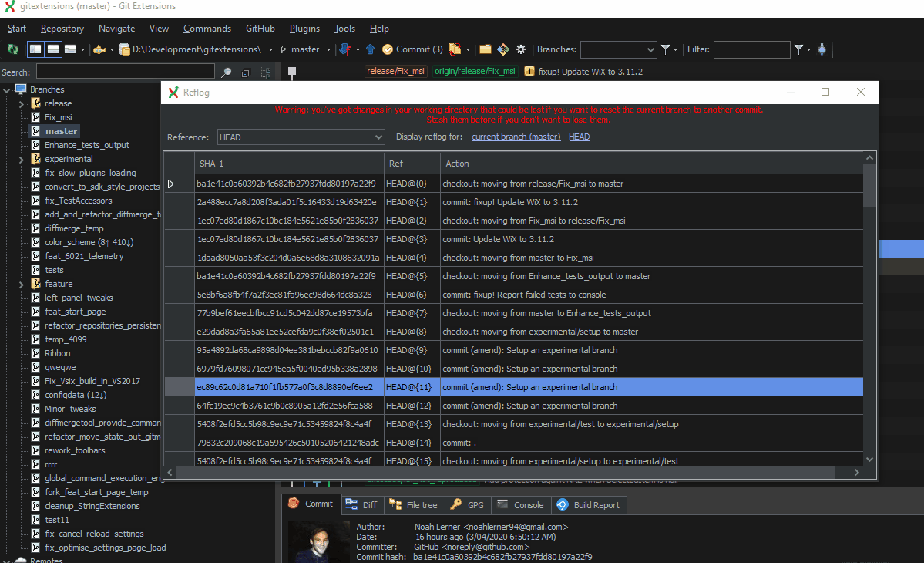Open the Commands menu

[207, 29]
